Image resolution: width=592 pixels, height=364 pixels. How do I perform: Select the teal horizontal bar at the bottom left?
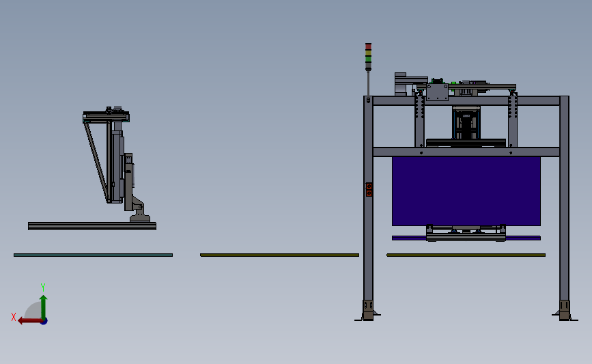(x=94, y=255)
